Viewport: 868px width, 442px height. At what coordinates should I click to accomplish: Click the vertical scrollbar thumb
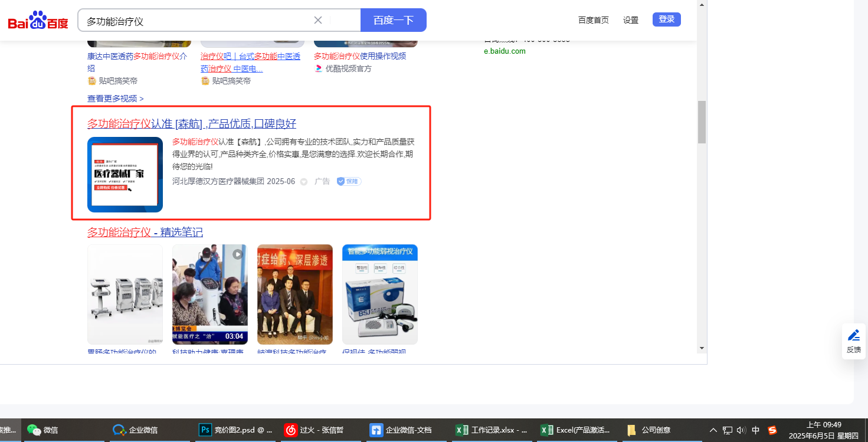(x=702, y=122)
